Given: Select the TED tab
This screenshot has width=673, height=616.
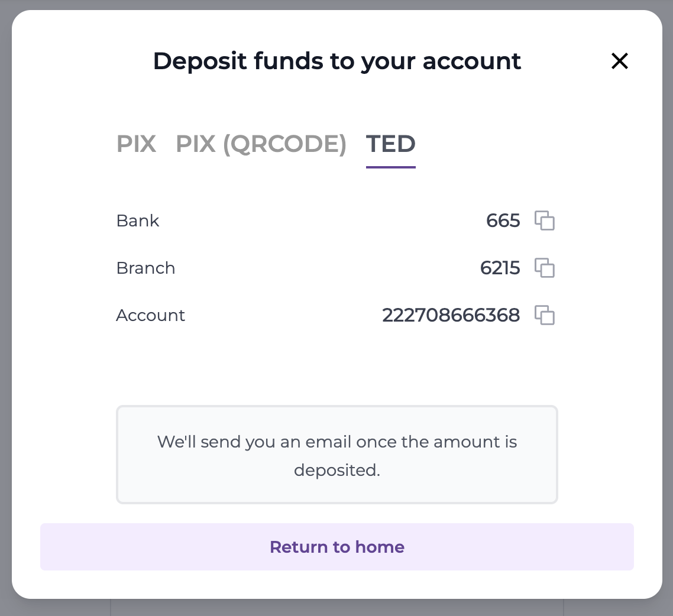Looking at the screenshot, I should click(x=390, y=144).
